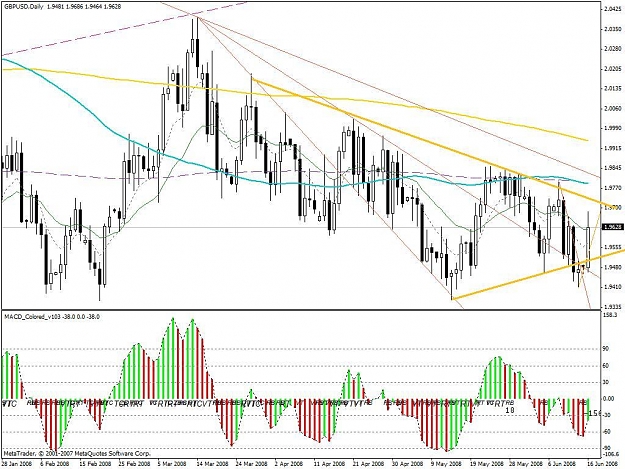Click the 15 Feb 2008 date label

pyautogui.click(x=95, y=464)
